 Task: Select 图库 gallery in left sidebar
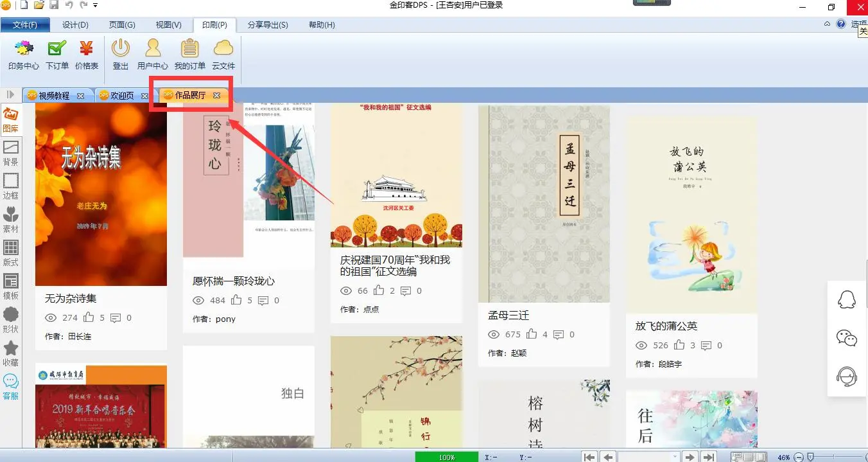click(11, 120)
